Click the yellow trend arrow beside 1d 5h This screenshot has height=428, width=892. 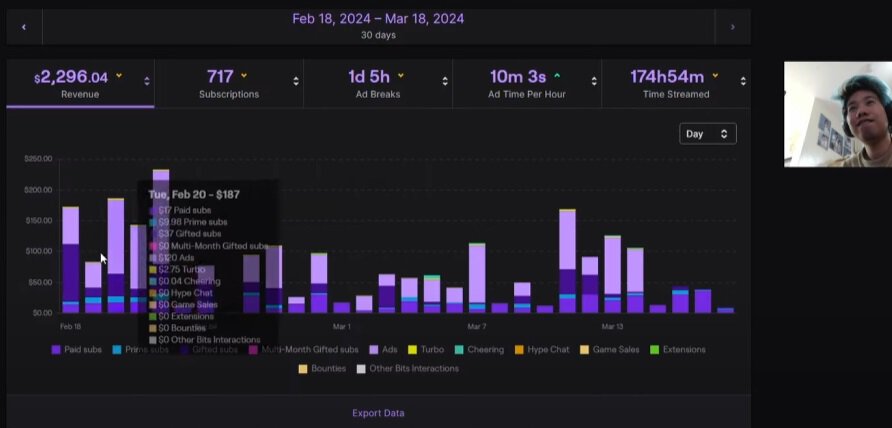pyautogui.click(x=401, y=76)
